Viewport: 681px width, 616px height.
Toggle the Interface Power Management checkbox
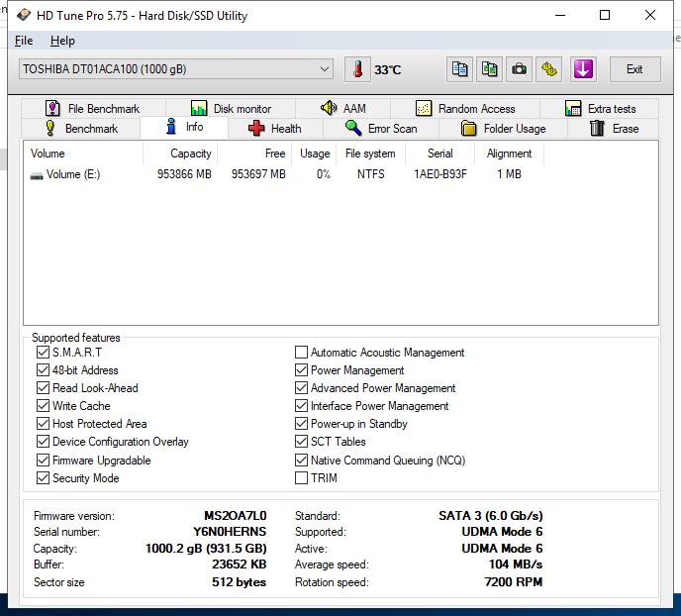coord(301,405)
